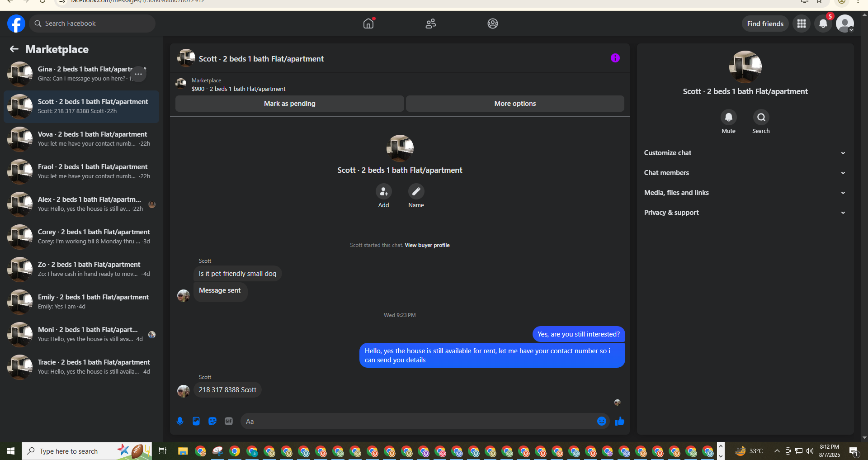Click the Windows taskbar search box
Viewport: 868px width, 460px height.
coord(87,451)
